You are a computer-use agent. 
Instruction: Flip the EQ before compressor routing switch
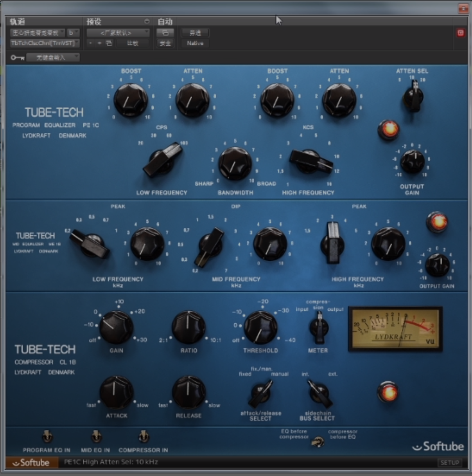pyautogui.click(x=318, y=442)
